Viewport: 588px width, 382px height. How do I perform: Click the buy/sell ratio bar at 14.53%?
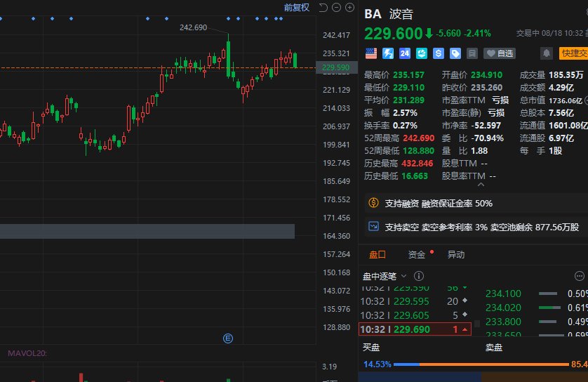click(481, 364)
